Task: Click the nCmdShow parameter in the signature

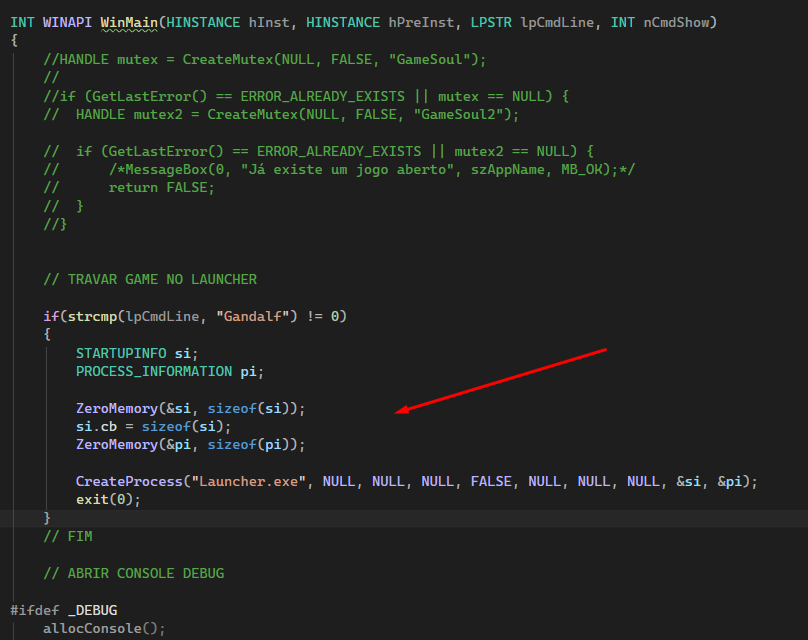Action: [676, 22]
